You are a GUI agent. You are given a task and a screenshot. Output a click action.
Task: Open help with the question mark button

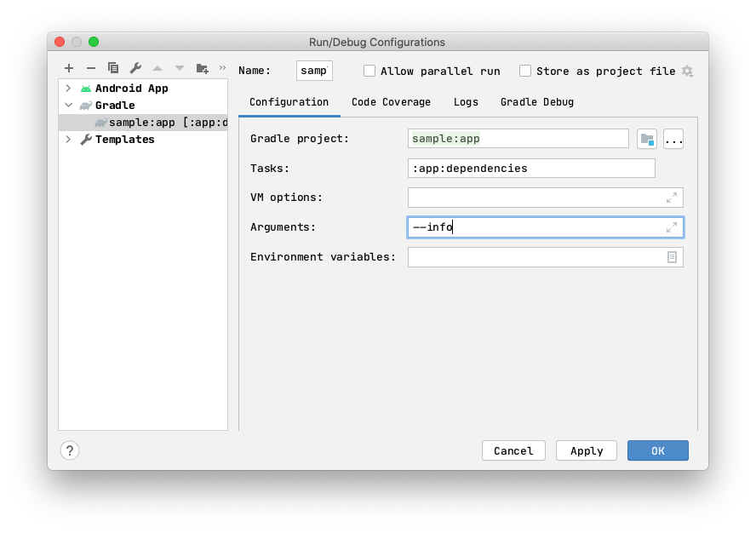click(x=69, y=450)
